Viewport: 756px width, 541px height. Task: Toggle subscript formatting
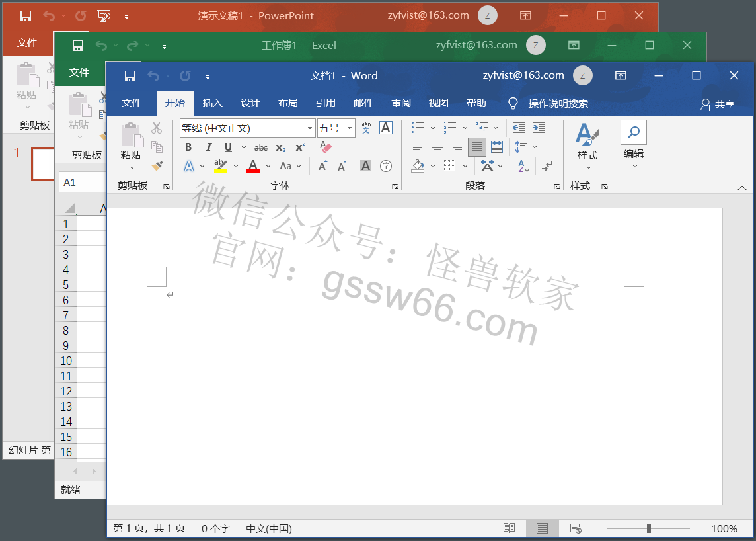point(281,147)
